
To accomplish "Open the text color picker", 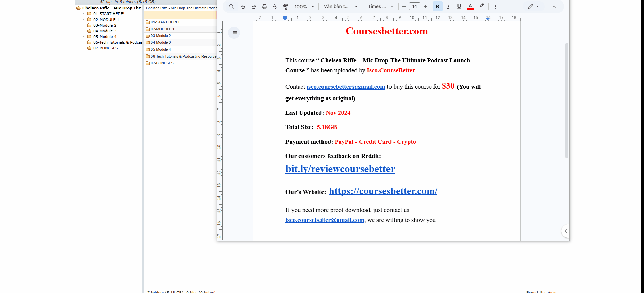I will pyautogui.click(x=470, y=6).
